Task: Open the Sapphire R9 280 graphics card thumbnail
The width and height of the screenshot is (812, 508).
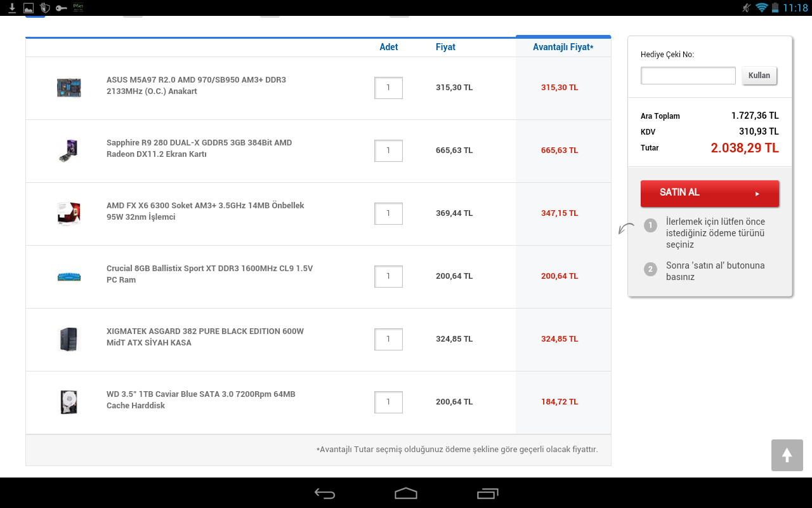Action: [x=69, y=150]
